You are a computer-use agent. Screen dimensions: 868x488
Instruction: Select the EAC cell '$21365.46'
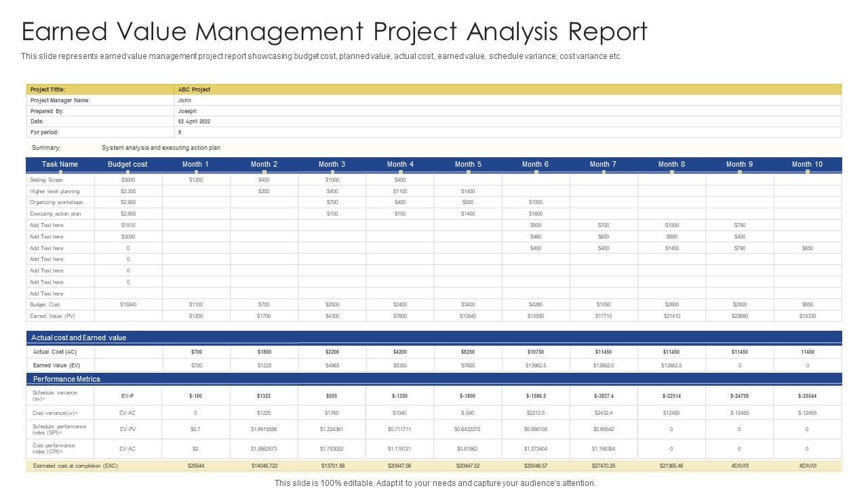coord(671,466)
